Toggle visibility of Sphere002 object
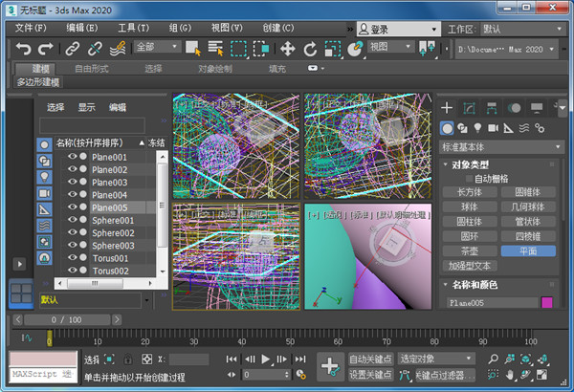The height and width of the screenshot is (392, 574). (x=72, y=232)
